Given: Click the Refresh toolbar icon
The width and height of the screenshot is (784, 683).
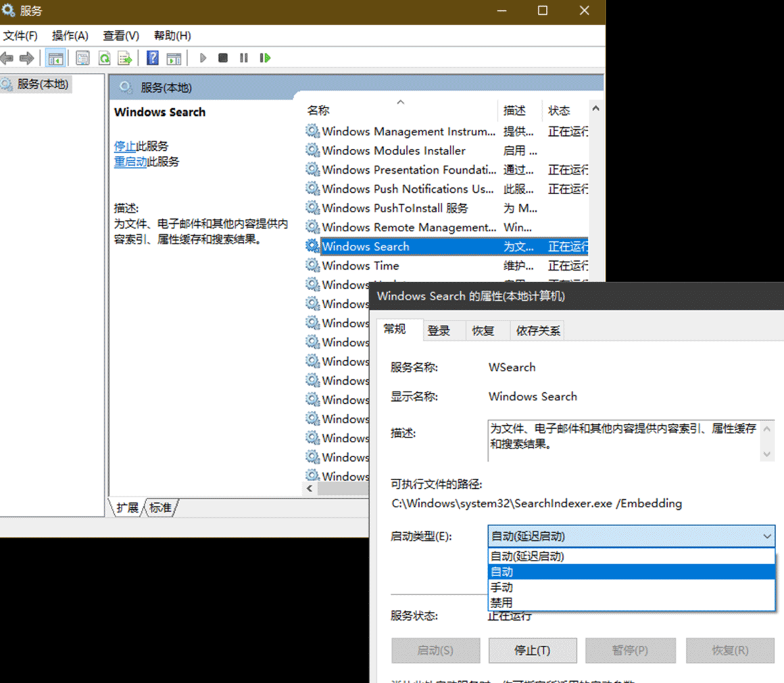Looking at the screenshot, I should 104,58.
